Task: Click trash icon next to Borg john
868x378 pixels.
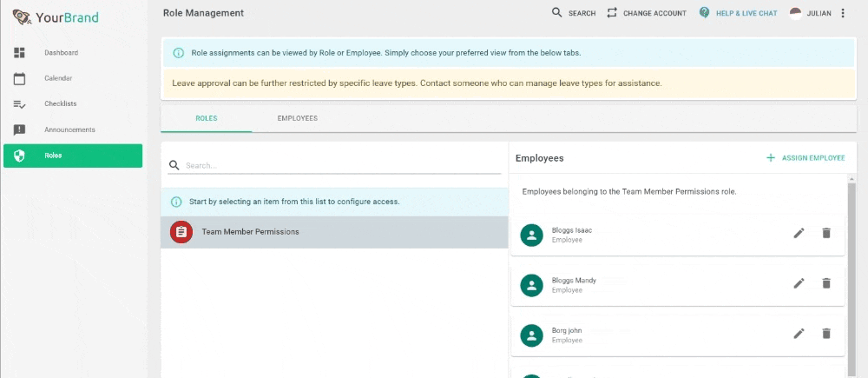Action: coord(826,334)
